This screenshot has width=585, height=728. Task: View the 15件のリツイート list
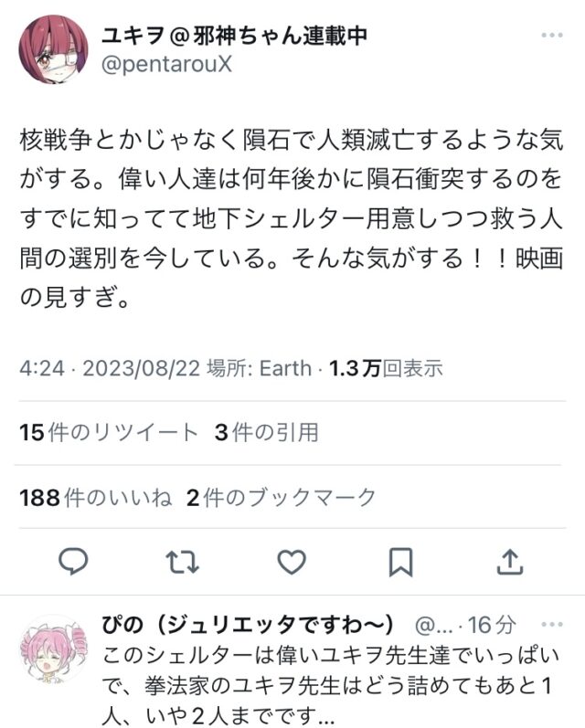click(109, 432)
